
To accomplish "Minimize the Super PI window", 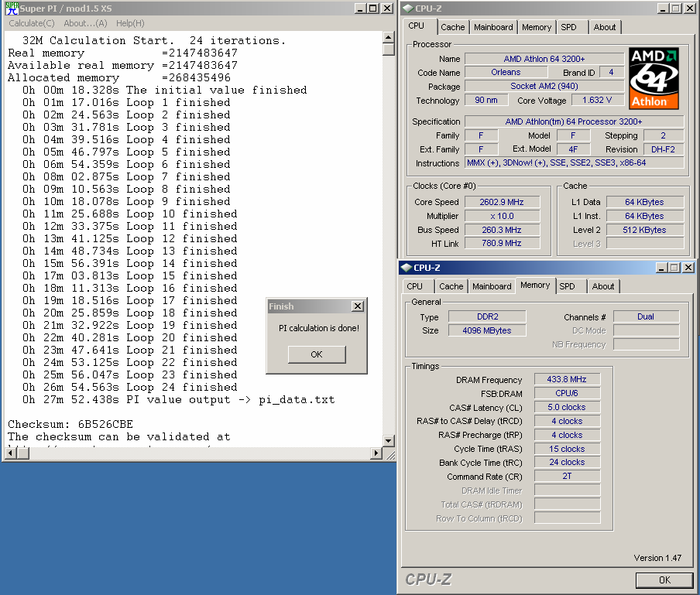I will coord(361,9).
